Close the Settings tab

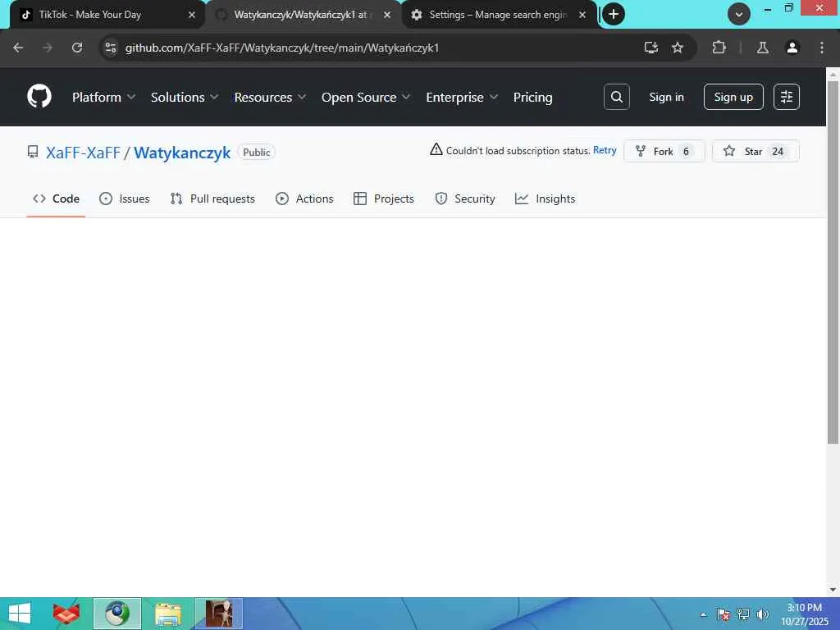(x=582, y=15)
